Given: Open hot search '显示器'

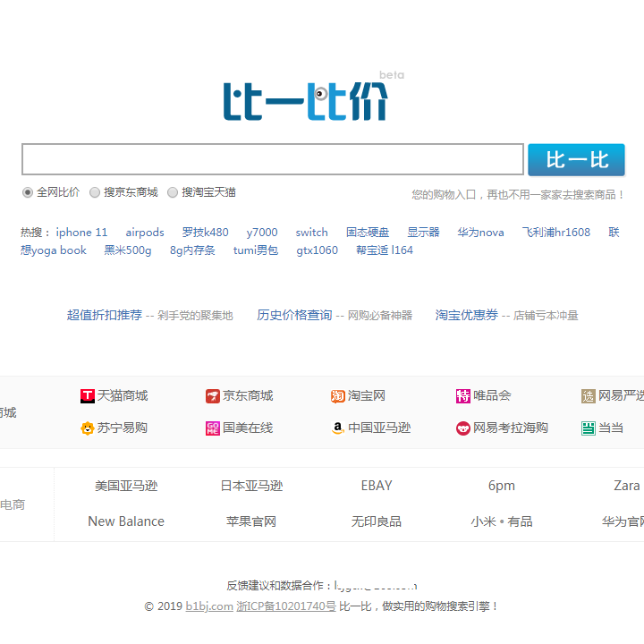Looking at the screenshot, I should click(423, 233).
